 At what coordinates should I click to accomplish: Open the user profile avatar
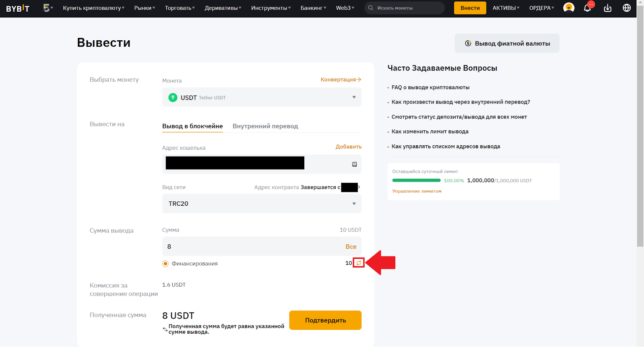[x=569, y=8]
